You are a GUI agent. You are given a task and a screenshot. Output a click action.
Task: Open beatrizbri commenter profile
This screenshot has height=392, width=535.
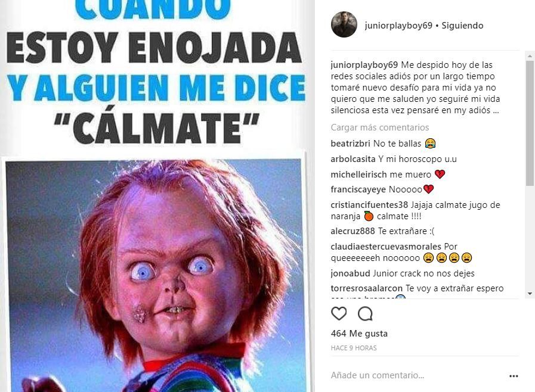click(x=351, y=144)
